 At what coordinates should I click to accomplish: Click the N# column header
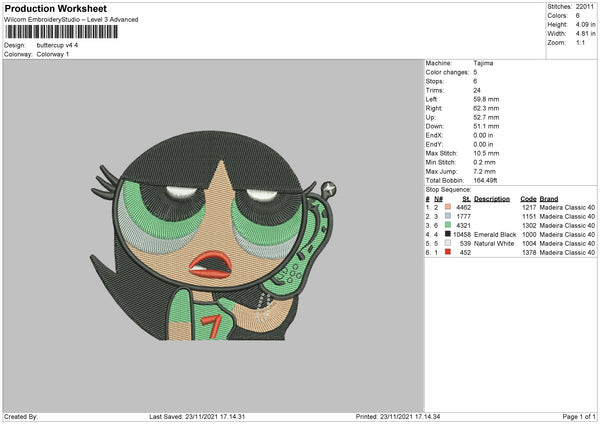coord(437,198)
